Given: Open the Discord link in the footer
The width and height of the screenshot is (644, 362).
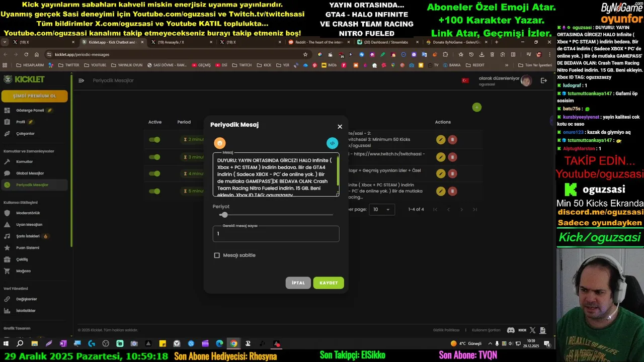Looking at the screenshot, I should point(511,330).
